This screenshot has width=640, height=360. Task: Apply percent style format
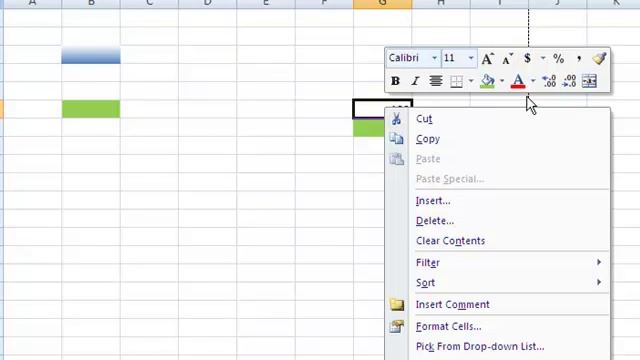coord(558,58)
